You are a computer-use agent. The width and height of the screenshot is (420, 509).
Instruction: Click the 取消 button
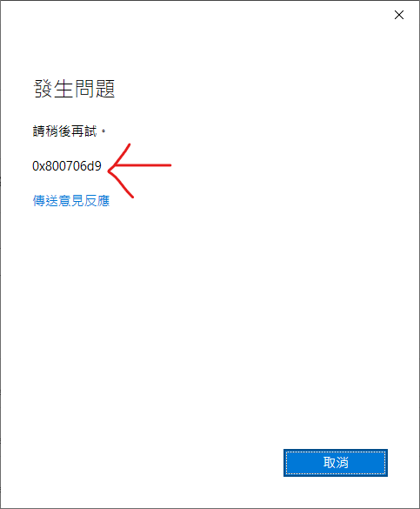tap(336, 463)
